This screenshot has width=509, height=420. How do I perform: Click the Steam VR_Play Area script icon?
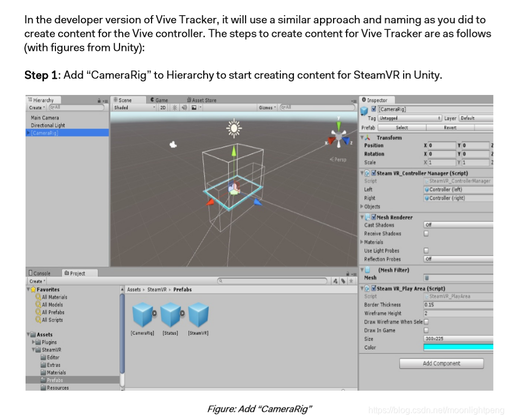coord(367,288)
